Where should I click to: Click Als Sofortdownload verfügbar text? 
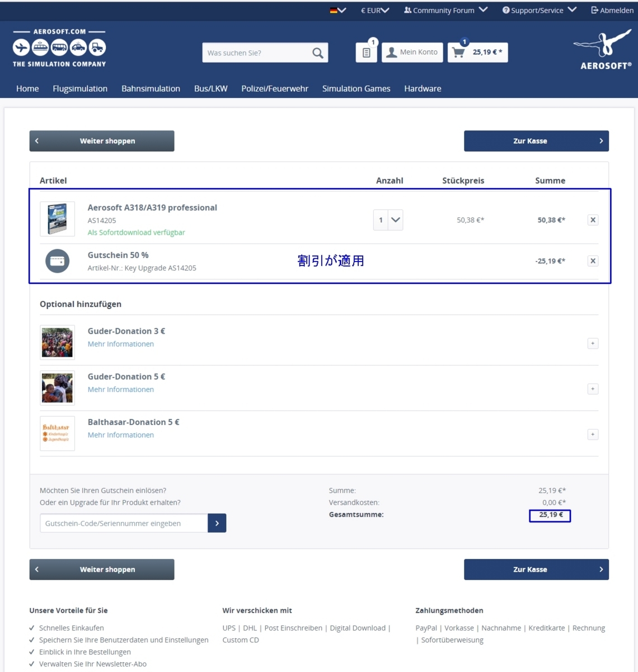tap(136, 232)
